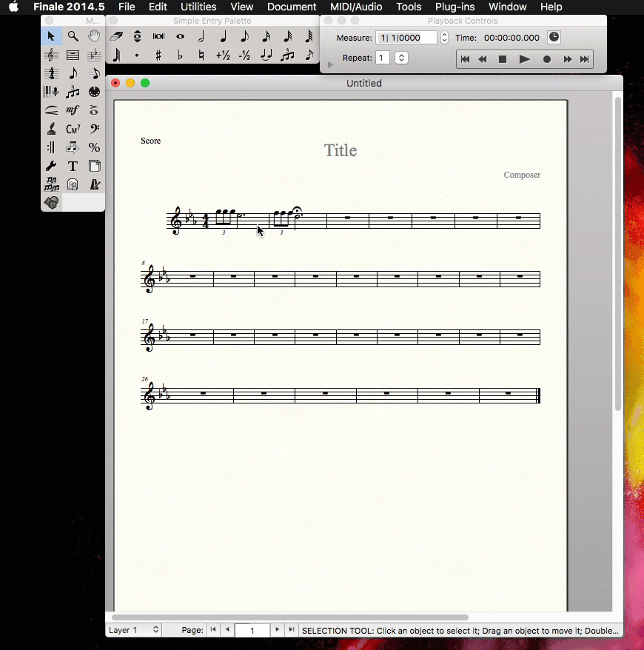Screen dimensions: 644x650
Task: Select the Zoom magnifier tool
Action: click(73, 36)
